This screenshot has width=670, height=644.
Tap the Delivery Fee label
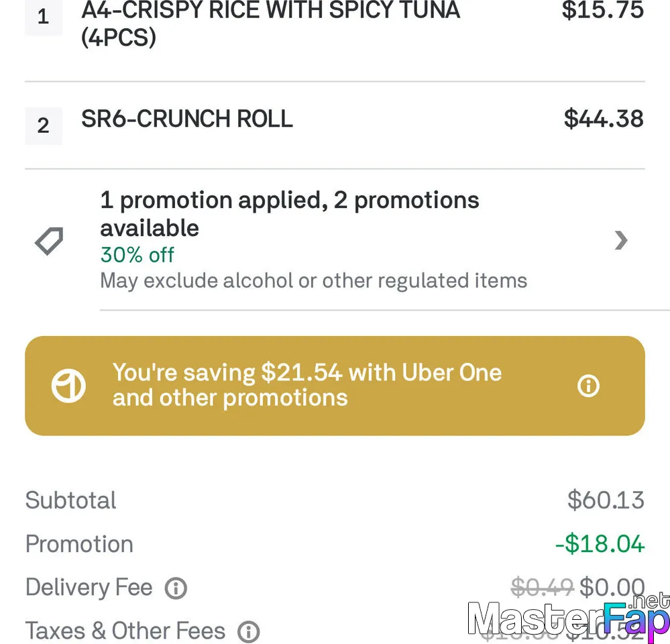tap(89, 587)
